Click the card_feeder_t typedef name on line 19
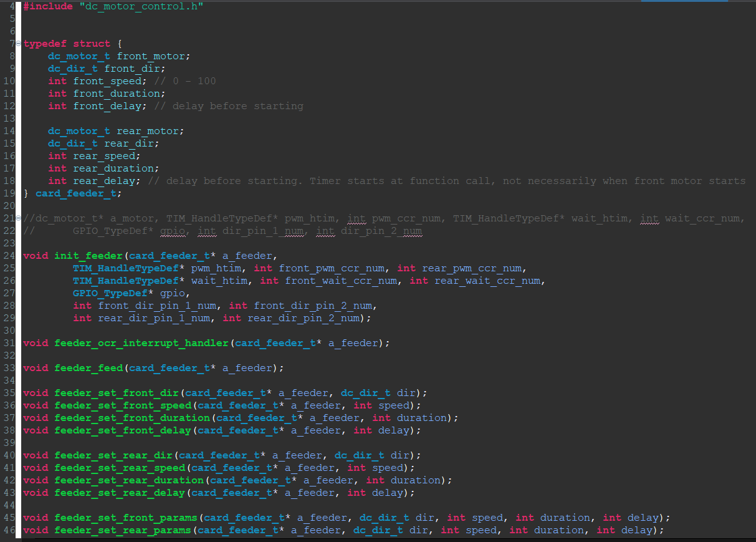This screenshot has width=756, height=542. point(79,193)
